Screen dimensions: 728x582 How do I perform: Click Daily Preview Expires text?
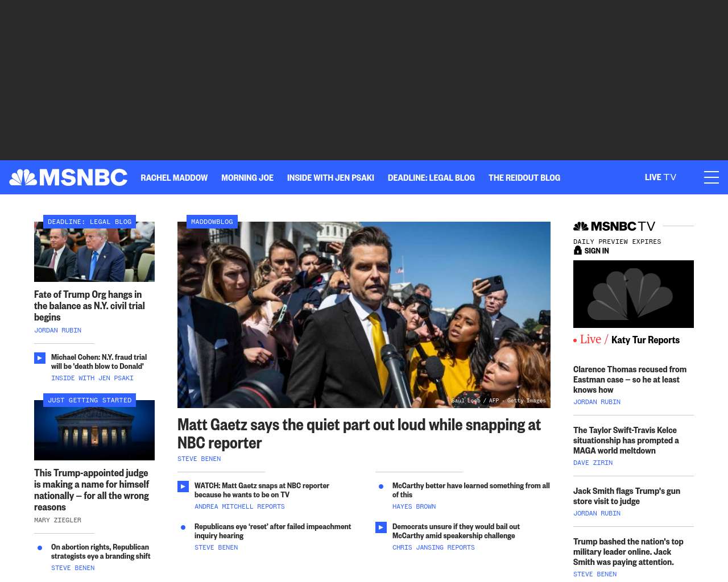coord(617,242)
